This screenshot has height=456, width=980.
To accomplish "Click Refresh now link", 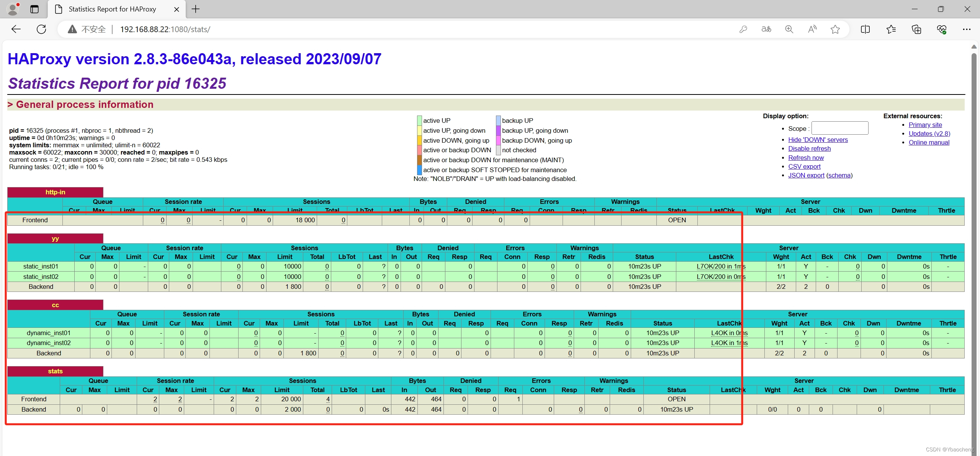I will pyautogui.click(x=806, y=158).
